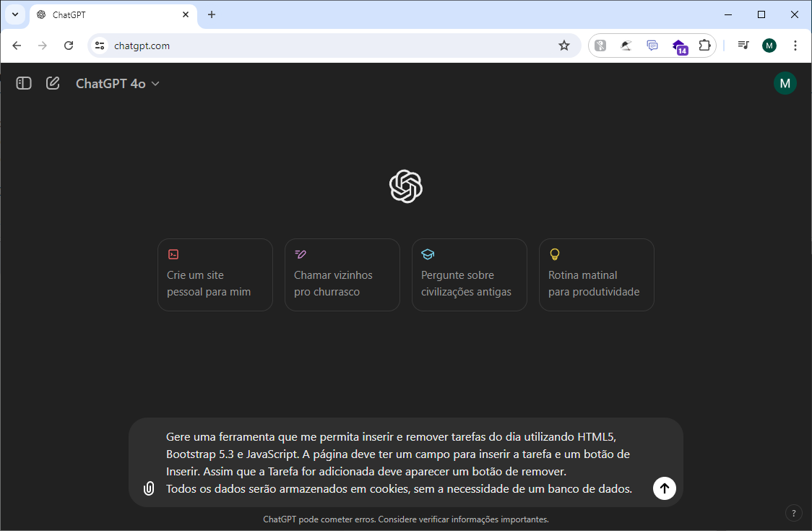Select the 'Pergunte sobre civilizações antigas' suggestion
The width and height of the screenshot is (812, 531).
coord(469,275)
